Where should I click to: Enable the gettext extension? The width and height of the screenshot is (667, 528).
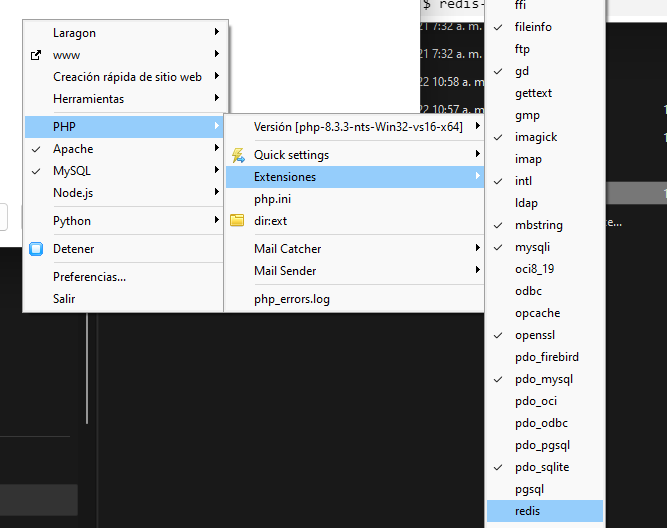(x=545, y=93)
